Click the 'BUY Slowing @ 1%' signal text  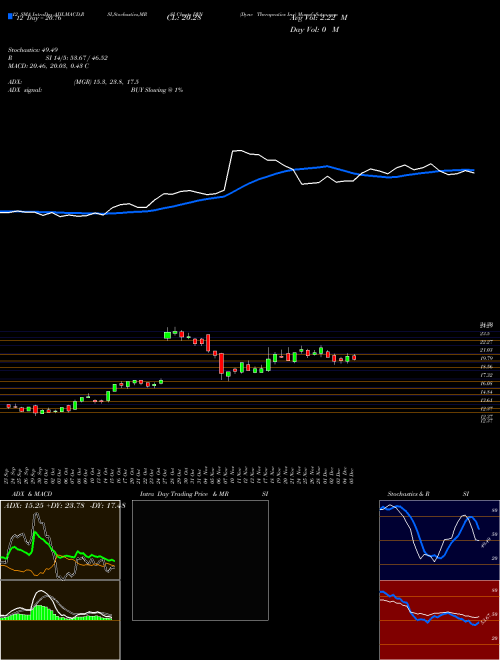click(157, 90)
